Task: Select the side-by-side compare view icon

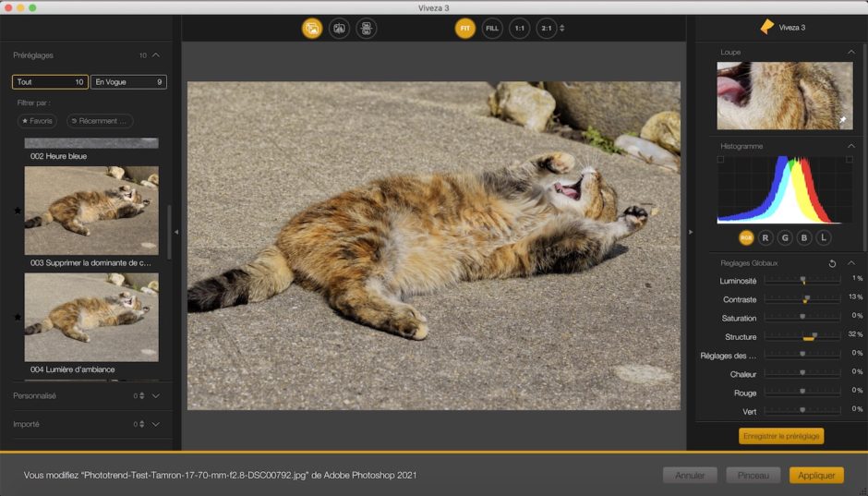Action: pos(367,29)
